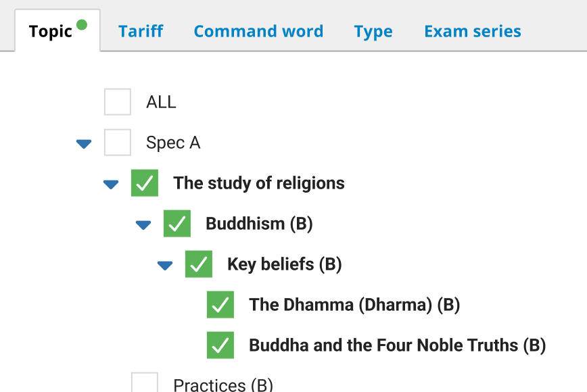Click The Dhamma (Dharma) (B) label
Viewport: 587px width, 392px height.
coord(354,305)
